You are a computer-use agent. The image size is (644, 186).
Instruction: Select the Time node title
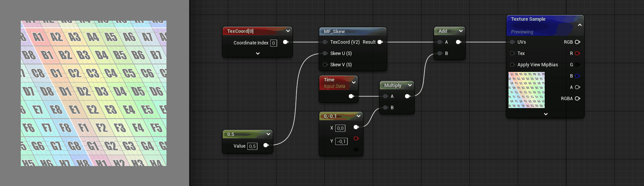[329, 80]
